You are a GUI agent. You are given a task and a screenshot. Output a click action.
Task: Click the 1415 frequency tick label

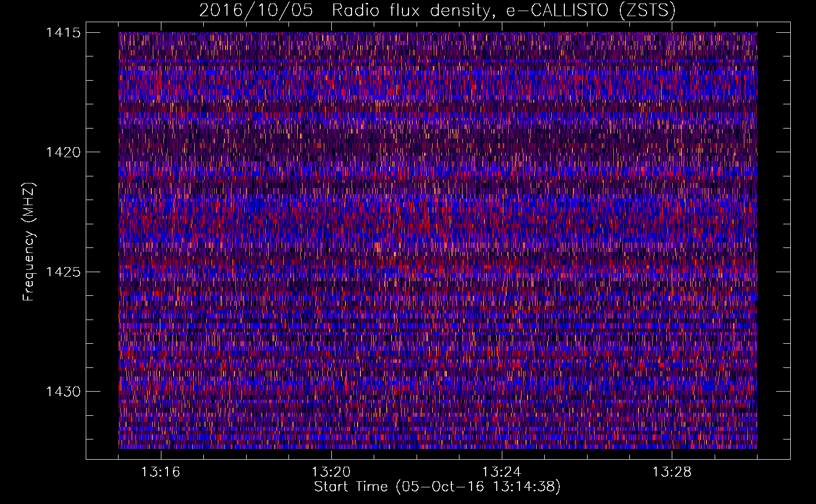[x=64, y=33]
